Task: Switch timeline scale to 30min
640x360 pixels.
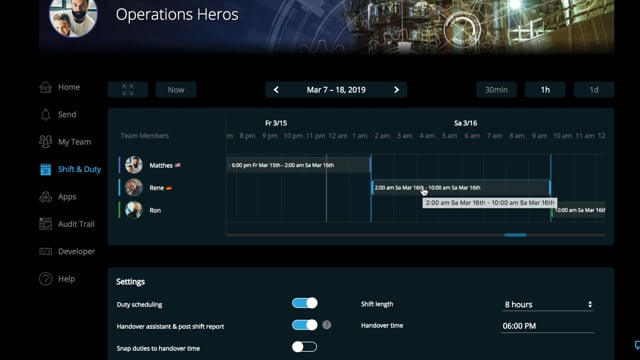Action: tap(496, 90)
